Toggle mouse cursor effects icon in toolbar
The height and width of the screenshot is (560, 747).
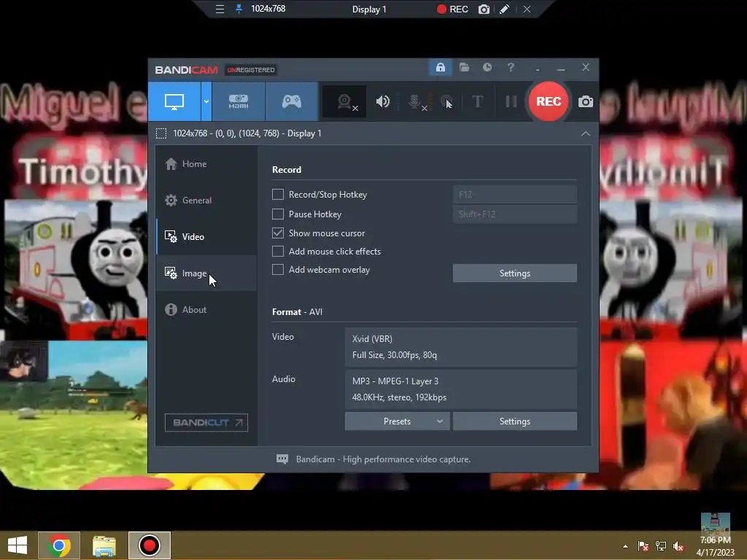pyautogui.click(x=446, y=101)
